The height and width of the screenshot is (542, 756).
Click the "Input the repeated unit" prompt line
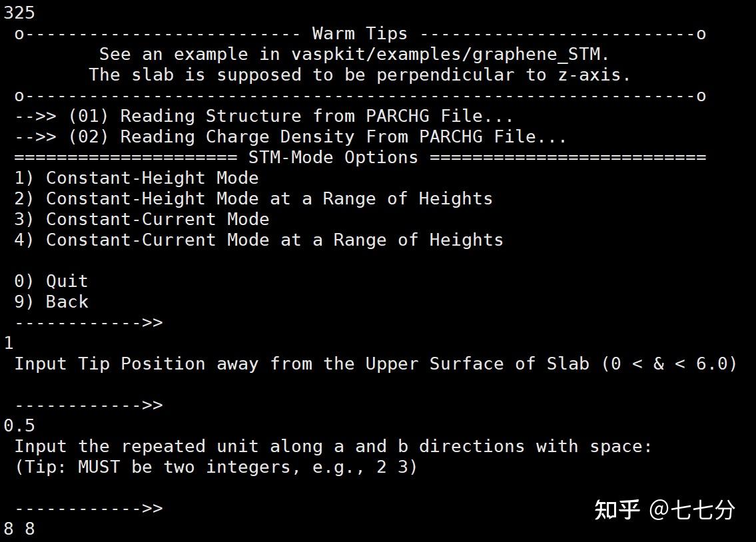point(333,446)
